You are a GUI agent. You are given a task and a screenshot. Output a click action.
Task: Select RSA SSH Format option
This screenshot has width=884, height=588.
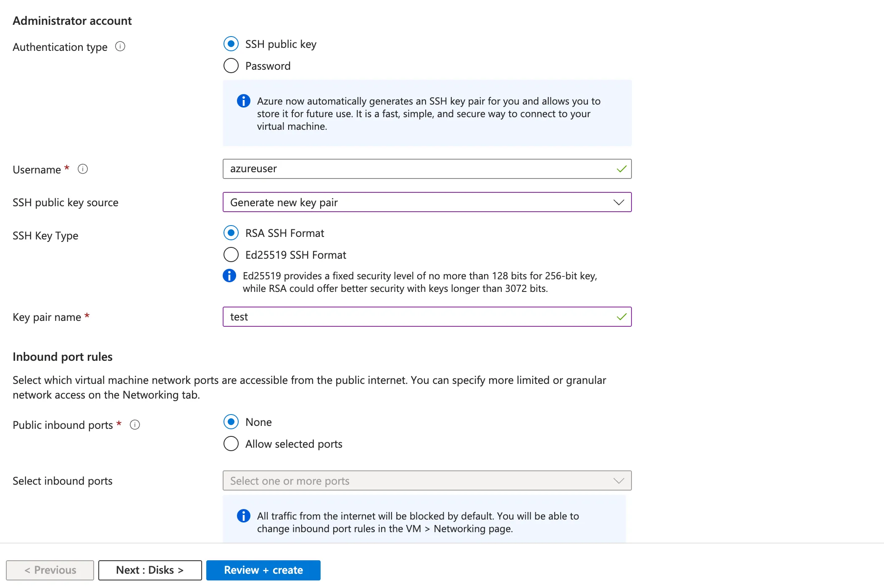[x=231, y=233]
